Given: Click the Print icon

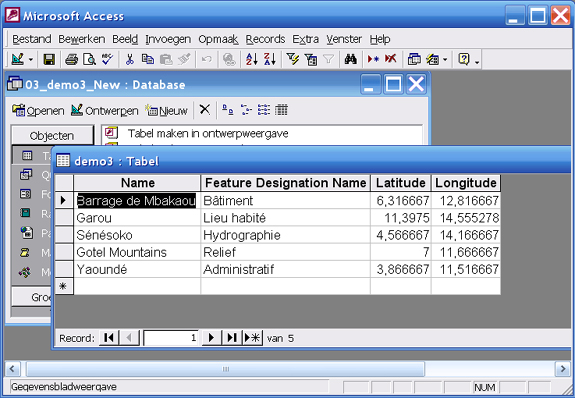Looking at the screenshot, I should click(72, 59).
